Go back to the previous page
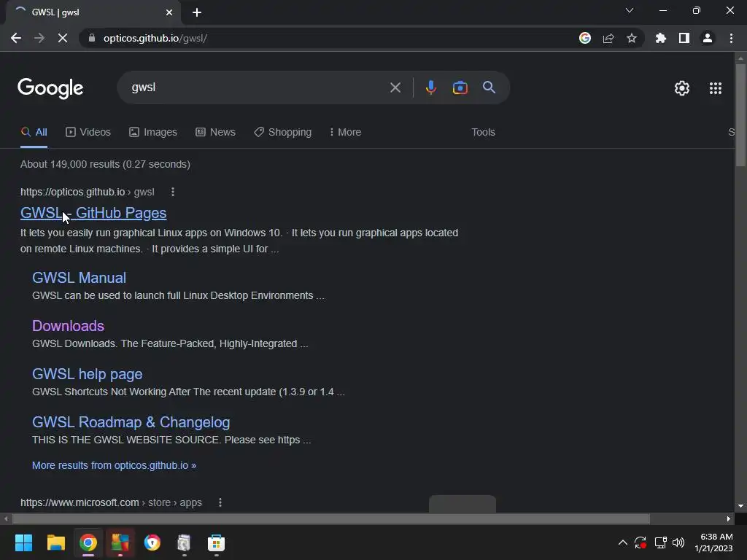 16,38
